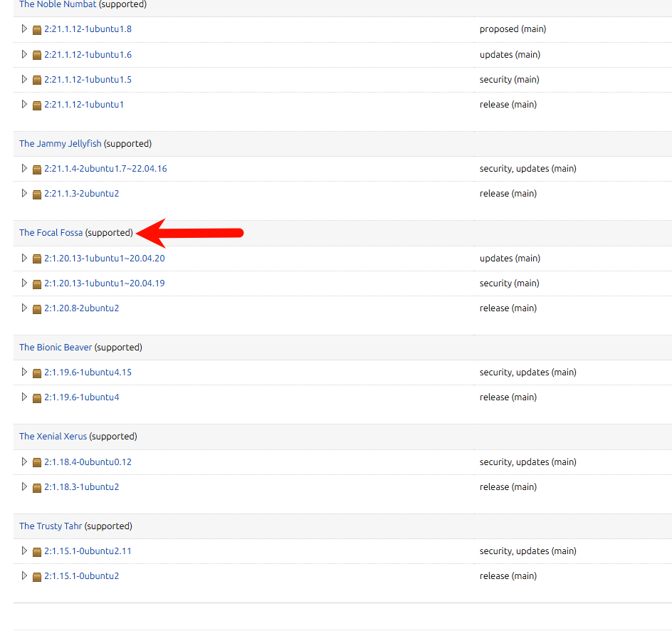Expand the 2:21.1.12-1ubuntu1.8 row triangle
The image size is (672, 636).
(x=24, y=28)
